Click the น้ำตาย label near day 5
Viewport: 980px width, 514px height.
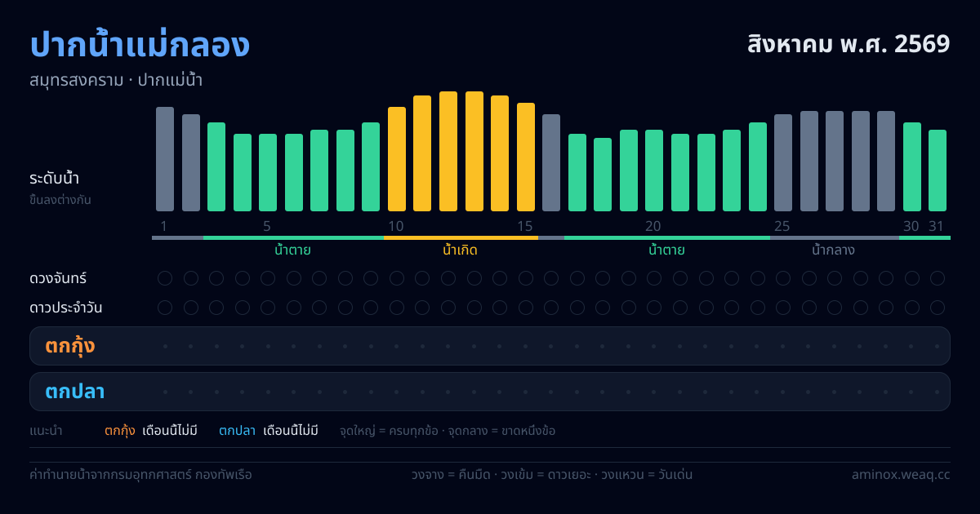(x=292, y=250)
